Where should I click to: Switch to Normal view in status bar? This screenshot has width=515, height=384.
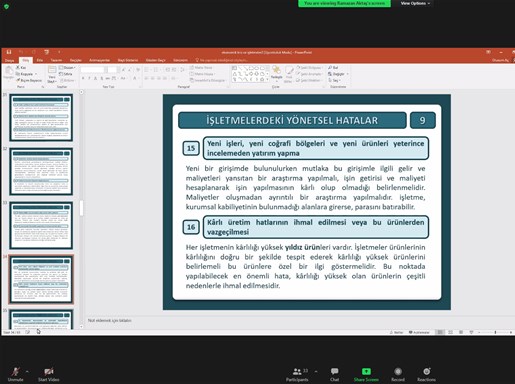coord(440,332)
